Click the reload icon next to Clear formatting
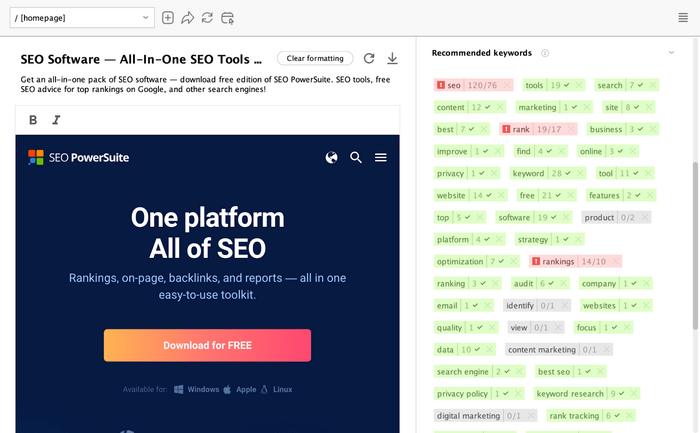 click(x=369, y=59)
